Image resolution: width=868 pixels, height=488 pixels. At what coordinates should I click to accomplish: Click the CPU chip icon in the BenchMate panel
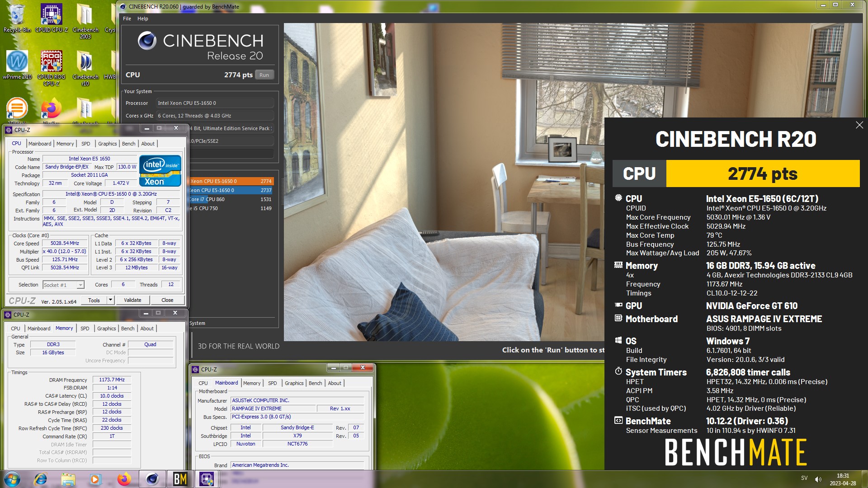coord(618,198)
